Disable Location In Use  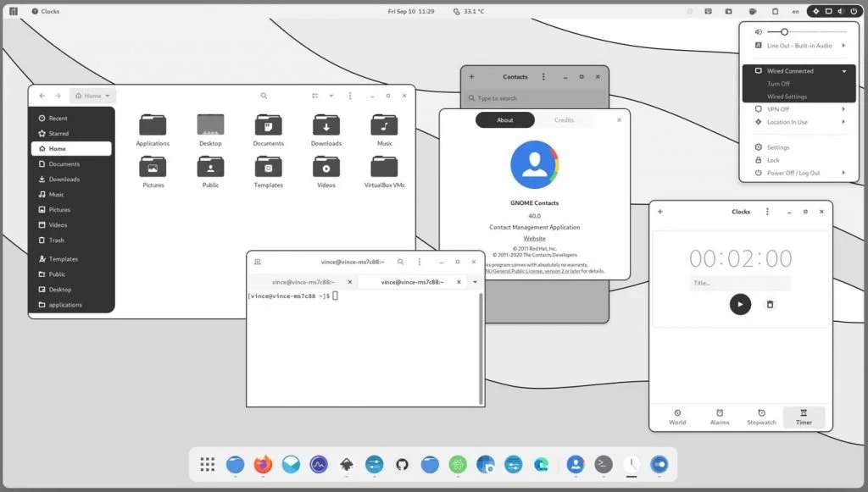coord(787,122)
